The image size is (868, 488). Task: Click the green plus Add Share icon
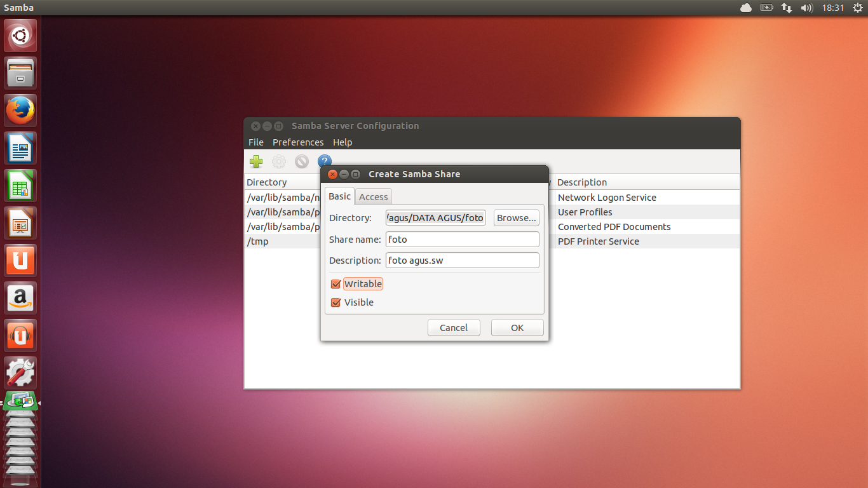(256, 161)
